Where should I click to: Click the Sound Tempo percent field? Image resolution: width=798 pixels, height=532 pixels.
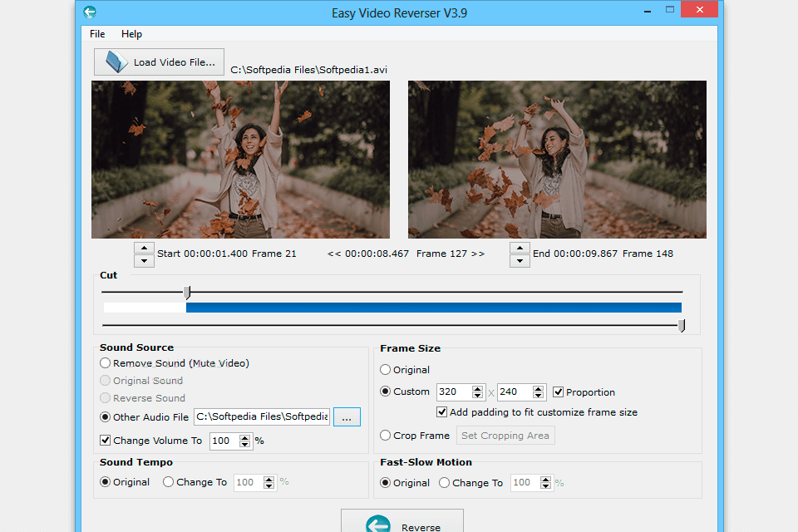(249, 482)
